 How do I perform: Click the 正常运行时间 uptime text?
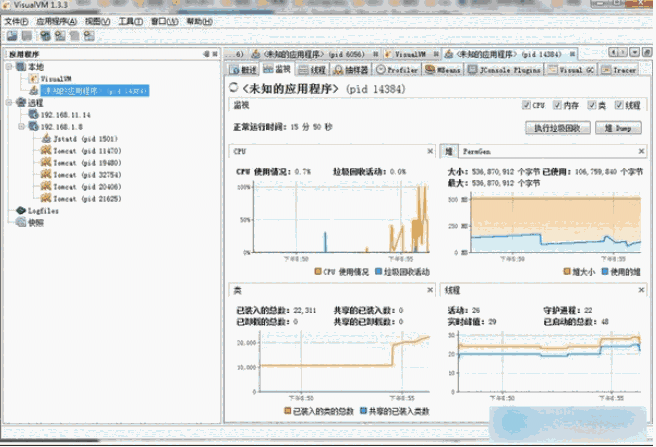click(x=283, y=127)
